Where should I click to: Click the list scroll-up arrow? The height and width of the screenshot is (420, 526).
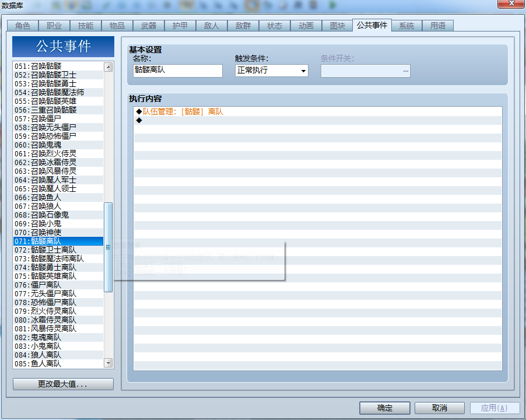pos(108,67)
